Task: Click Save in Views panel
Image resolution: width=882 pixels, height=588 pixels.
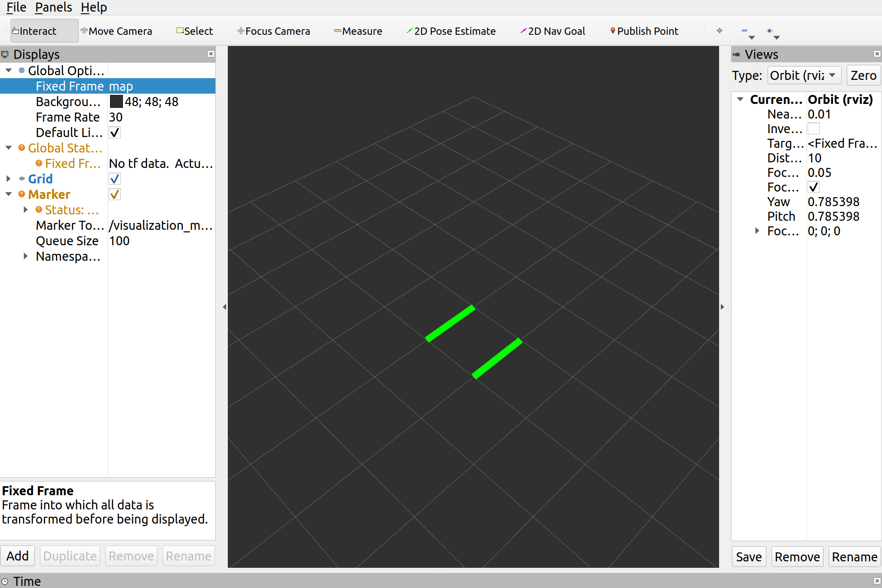Action: coord(749,557)
